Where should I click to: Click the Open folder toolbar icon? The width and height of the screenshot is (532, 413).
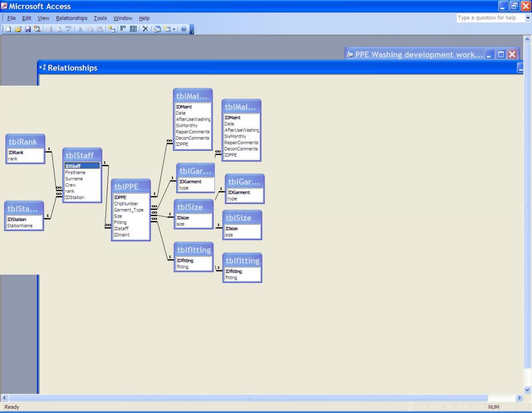(19, 29)
